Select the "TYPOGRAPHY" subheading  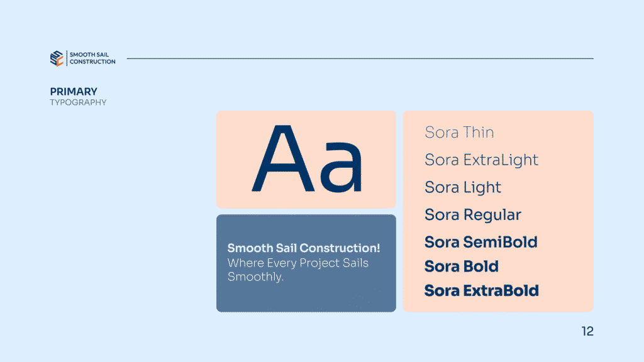click(x=78, y=102)
